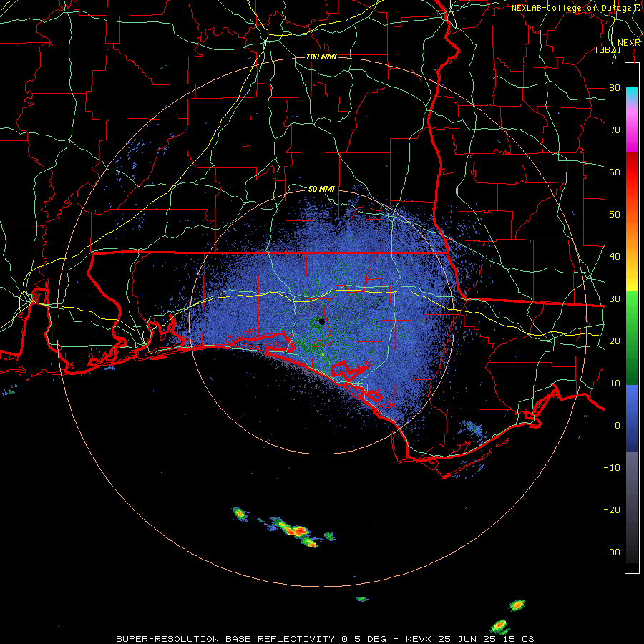Click the Super-Resolution Base Reflectivity caption text
Screen dimensions: 644x644
(x=225, y=639)
